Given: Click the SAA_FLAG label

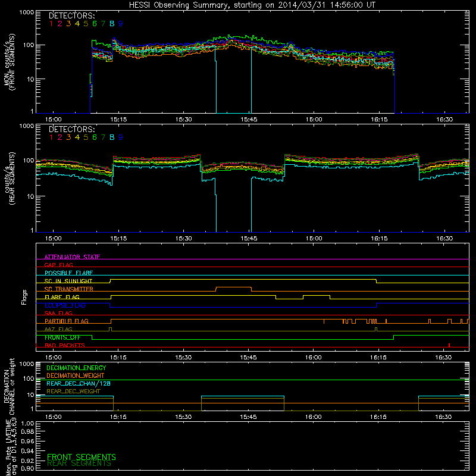Looking at the screenshot, I should (58, 313).
